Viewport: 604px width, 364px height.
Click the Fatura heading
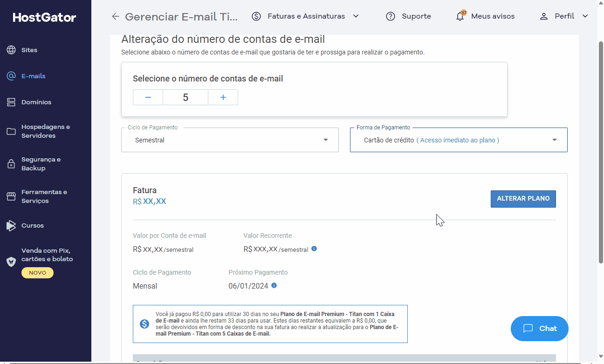coord(144,190)
